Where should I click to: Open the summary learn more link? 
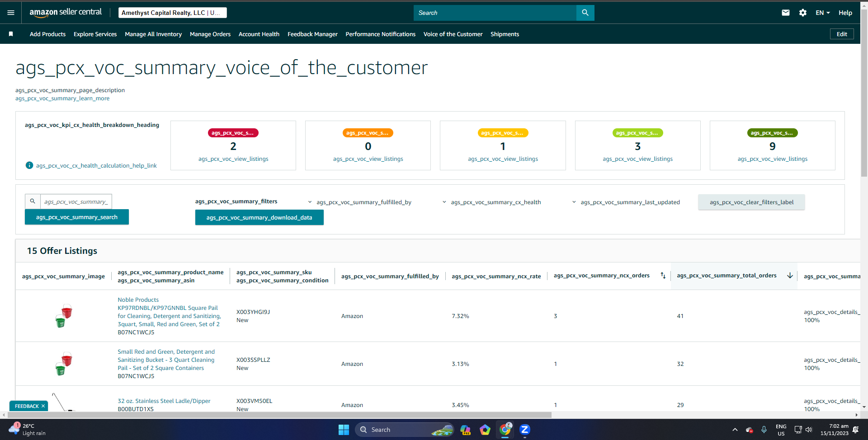coord(62,98)
